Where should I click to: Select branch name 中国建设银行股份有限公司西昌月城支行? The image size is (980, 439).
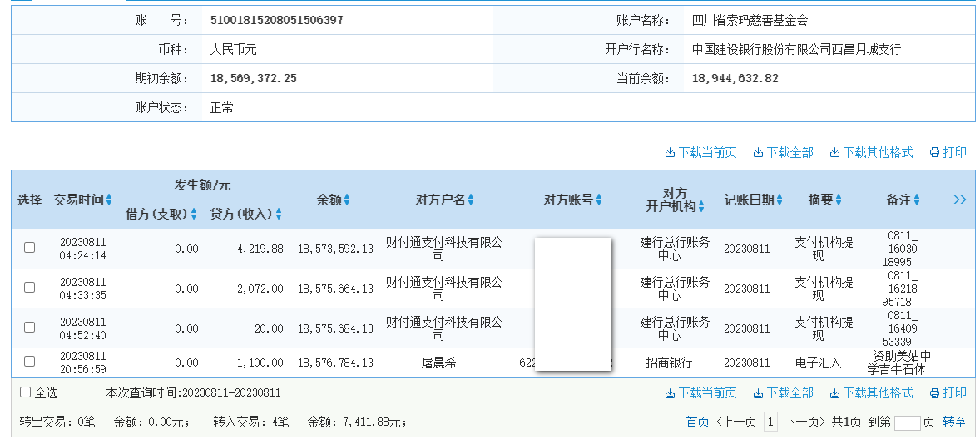point(796,49)
